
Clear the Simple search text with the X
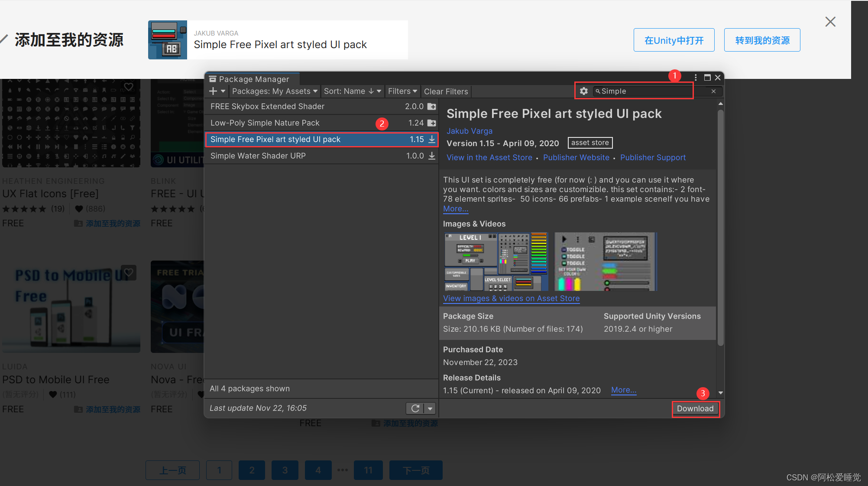click(x=713, y=91)
